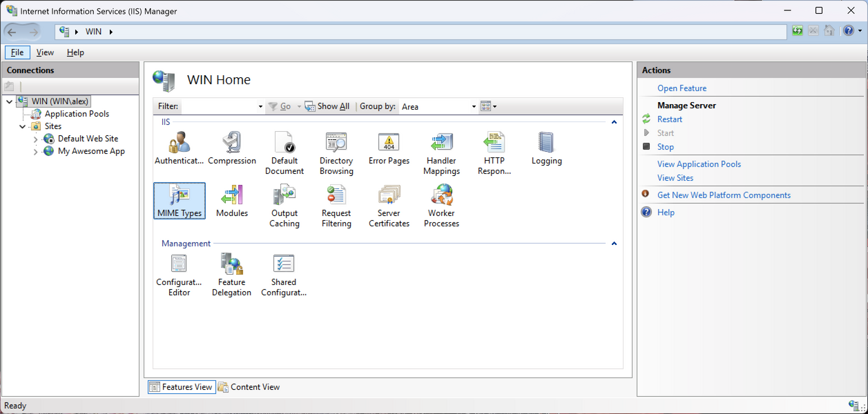Open the Worker Processes feature
Image resolution: width=868 pixels, height=414 pixels.
coord(441,206)
